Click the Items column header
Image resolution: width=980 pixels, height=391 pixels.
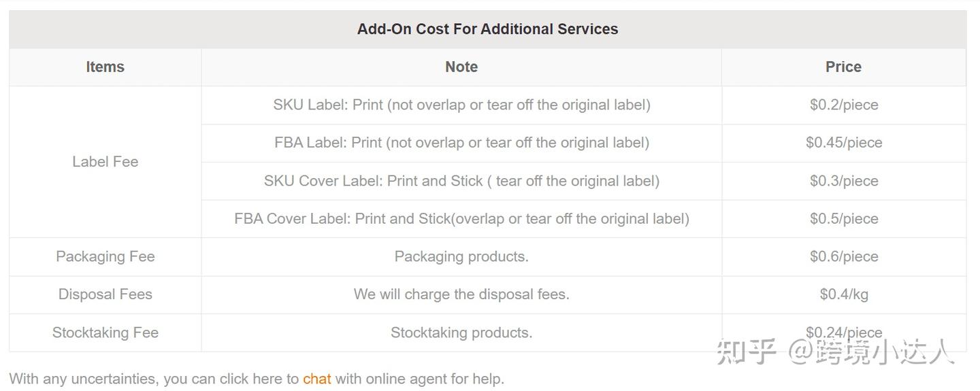click(105, 67)
